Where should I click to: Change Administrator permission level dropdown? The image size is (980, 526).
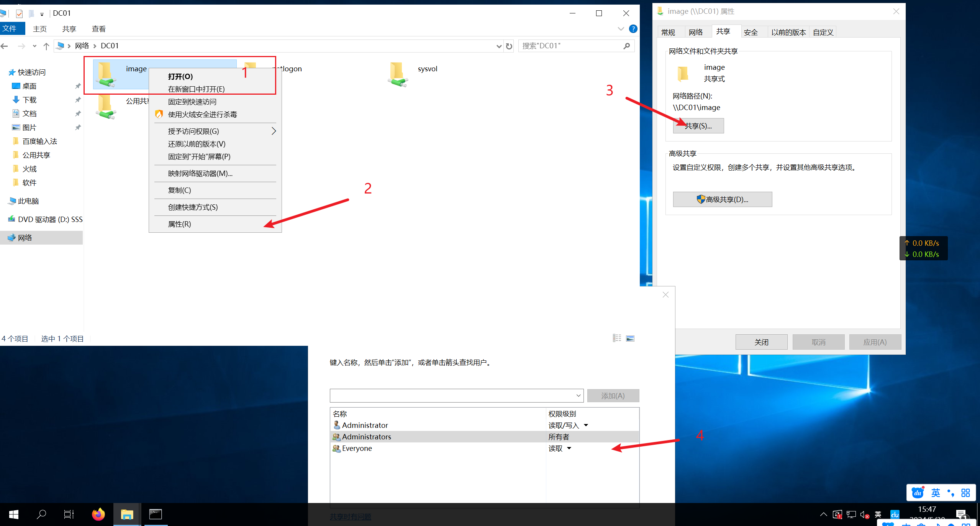click(586, 425)
